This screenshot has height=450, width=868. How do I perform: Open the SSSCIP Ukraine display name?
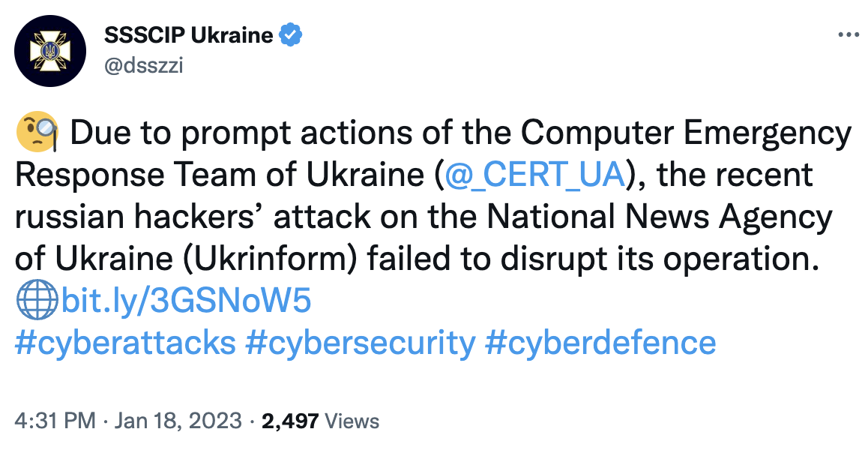[189, 35]
